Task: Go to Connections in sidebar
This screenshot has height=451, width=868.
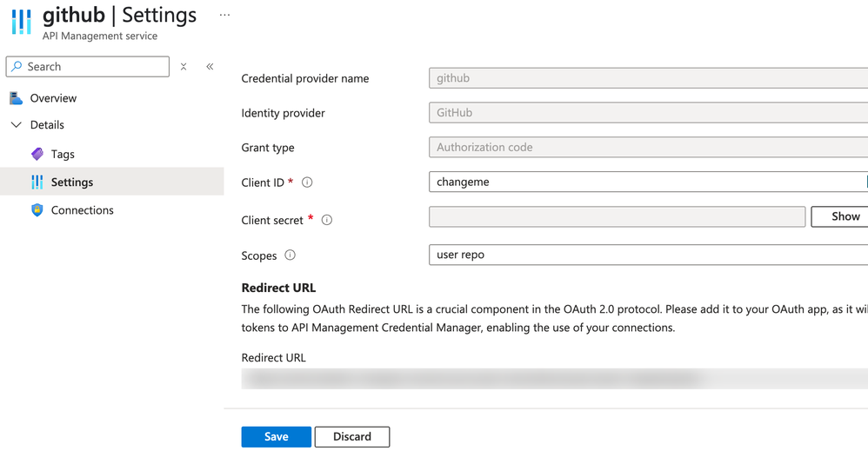Action: click(82, 210)
